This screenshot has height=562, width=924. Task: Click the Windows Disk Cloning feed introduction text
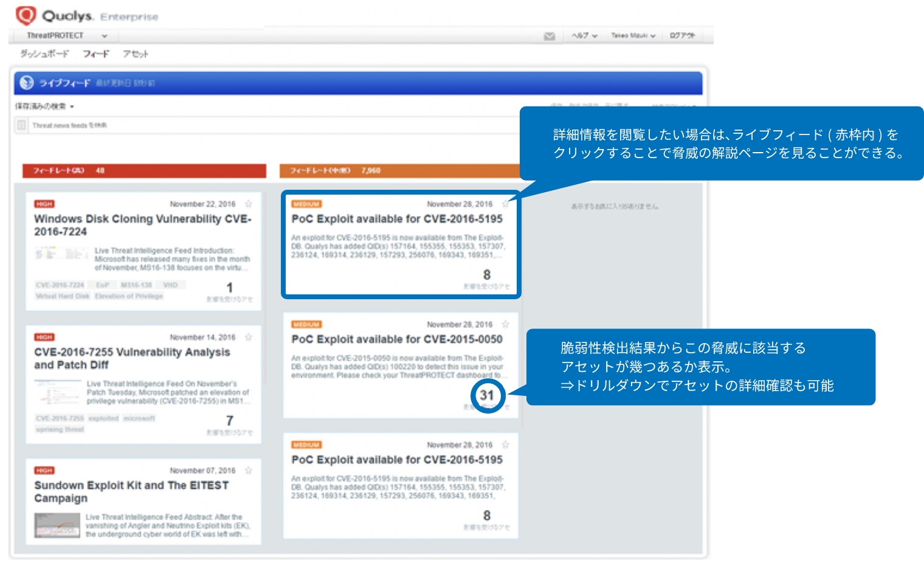(x=172, y=259)
